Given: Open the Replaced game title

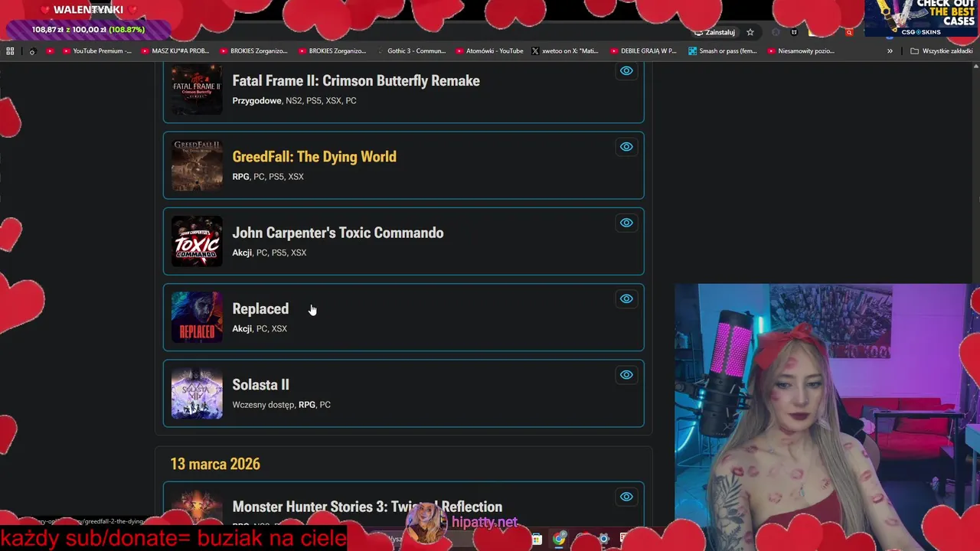Looking at the screenshot, I should [x=260, y=308].
